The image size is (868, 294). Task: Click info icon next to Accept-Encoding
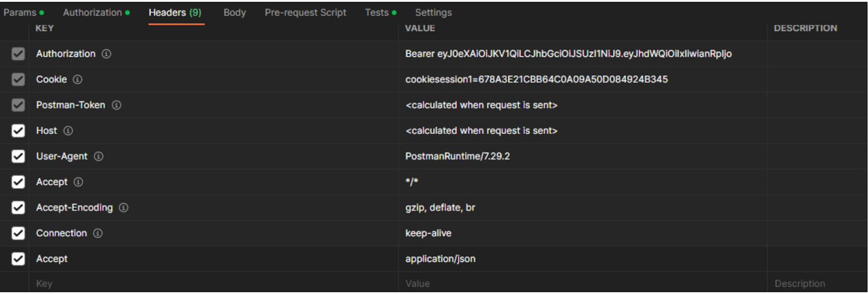124,208
